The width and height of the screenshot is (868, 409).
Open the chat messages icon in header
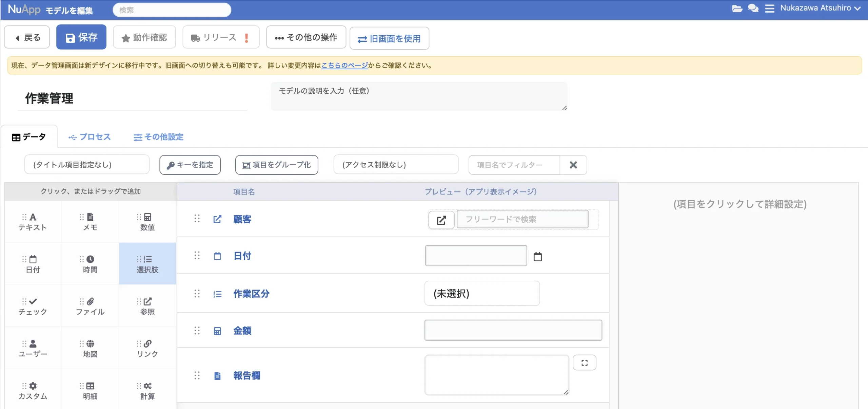pyautogui.click(x=753, y=8)
